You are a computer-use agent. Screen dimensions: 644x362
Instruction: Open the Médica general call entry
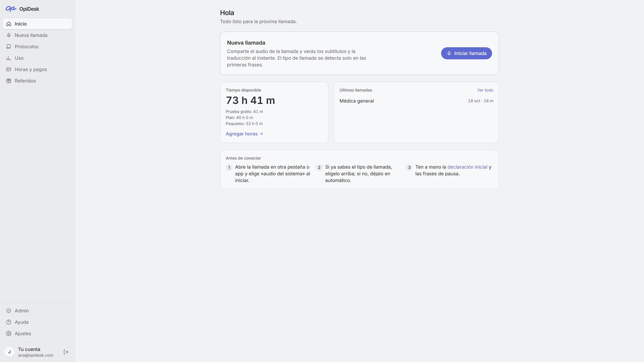coord(416,101)
